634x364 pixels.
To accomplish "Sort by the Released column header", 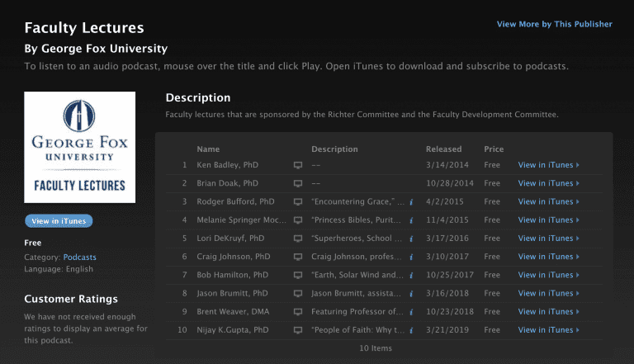I will (443, 149).
